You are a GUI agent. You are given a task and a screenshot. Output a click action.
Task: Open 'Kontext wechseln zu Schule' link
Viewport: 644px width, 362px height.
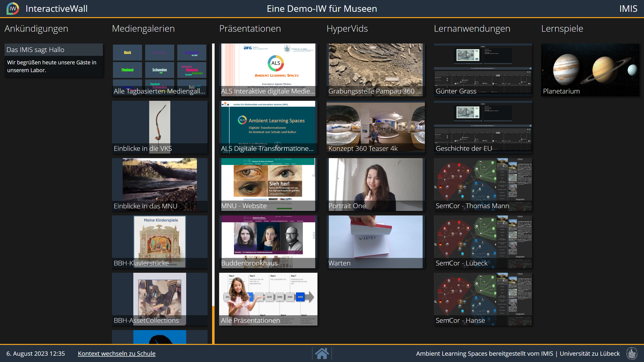pyautogui.click(x=116, y=353)
